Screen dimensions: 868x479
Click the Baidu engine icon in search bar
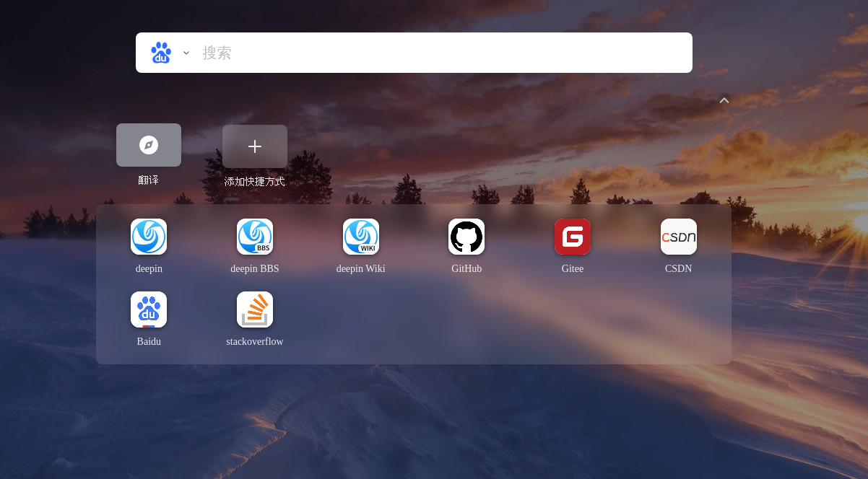pos(161,52)
